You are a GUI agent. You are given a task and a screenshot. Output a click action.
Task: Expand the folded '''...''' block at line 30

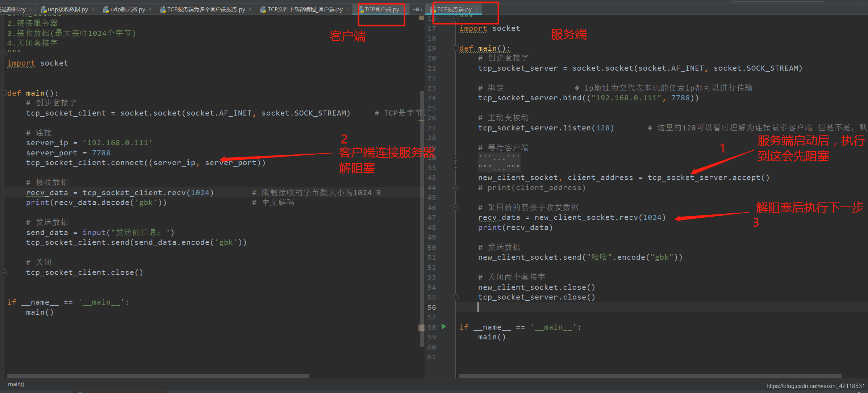456,158
